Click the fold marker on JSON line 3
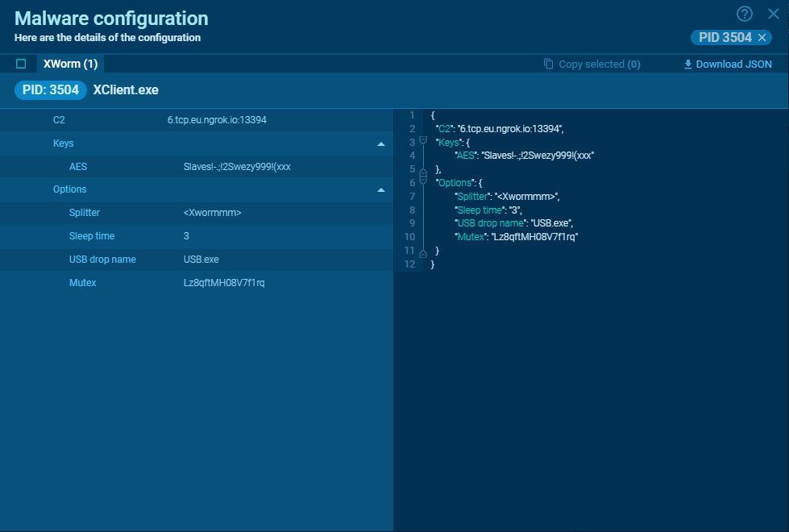The image size is (789, 532). coord(421,142)
